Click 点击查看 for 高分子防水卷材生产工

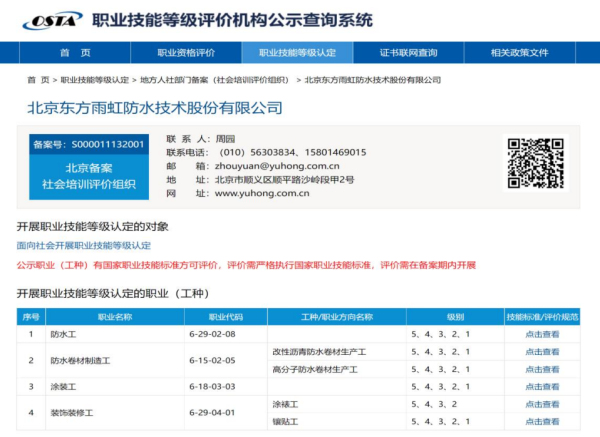click(542, 369)
